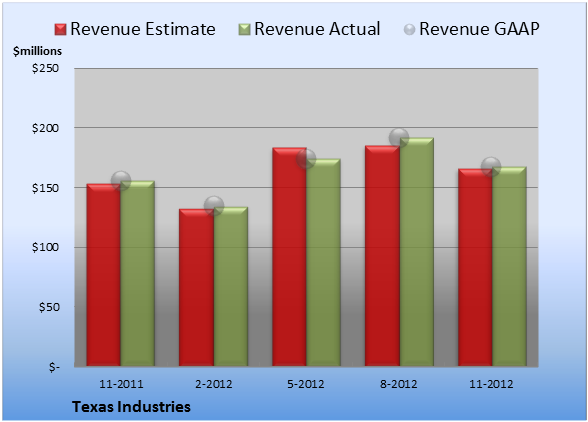Click the gray Revenue GAAP legend marker
The width and height of the screenshot is (588, 422).
[410, 29]
